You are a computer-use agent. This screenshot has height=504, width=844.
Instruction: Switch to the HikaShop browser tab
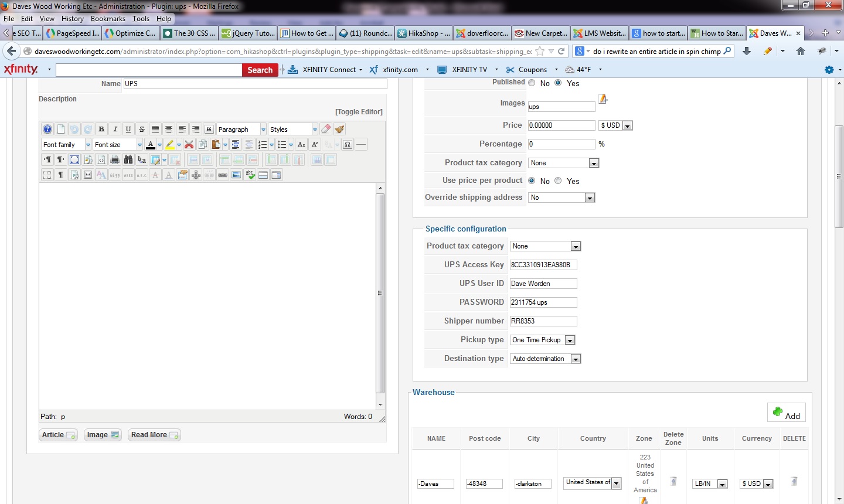(423, 33)
